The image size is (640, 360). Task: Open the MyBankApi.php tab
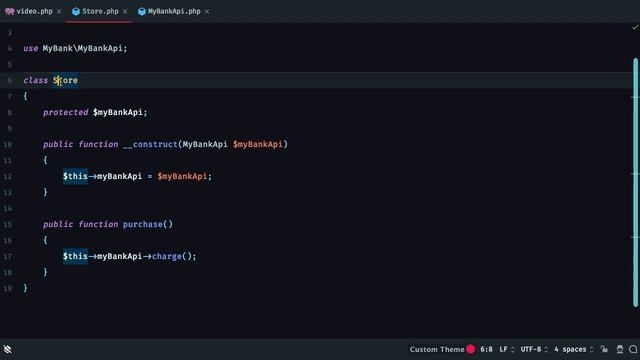pos(174,11)
